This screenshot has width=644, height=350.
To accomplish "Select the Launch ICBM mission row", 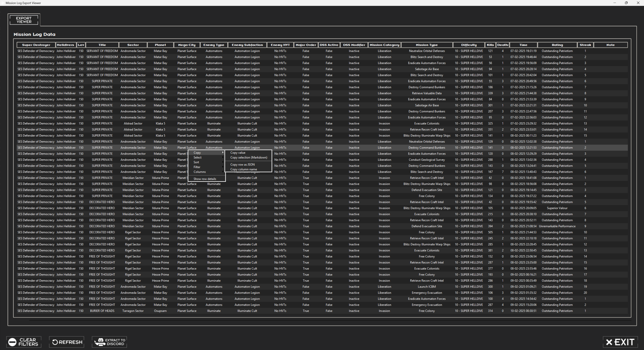I will (427, 287).
